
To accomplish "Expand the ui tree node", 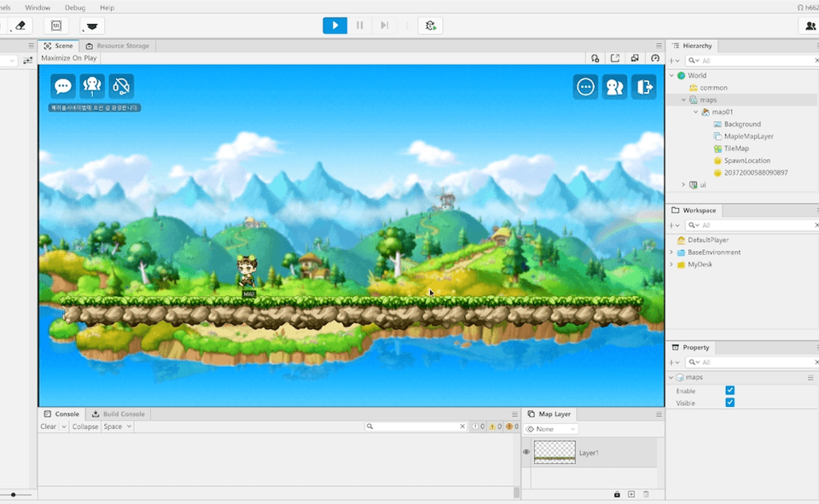I will [683, 185].
